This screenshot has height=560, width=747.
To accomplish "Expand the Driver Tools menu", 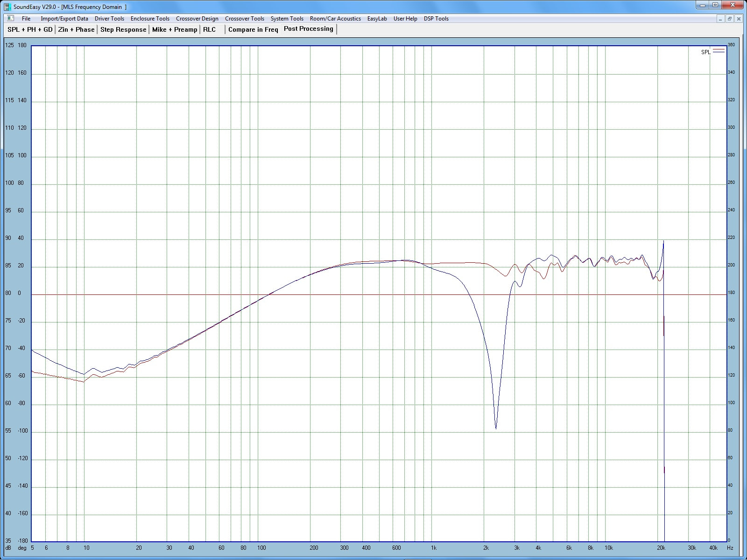I will tap(109, 19).
